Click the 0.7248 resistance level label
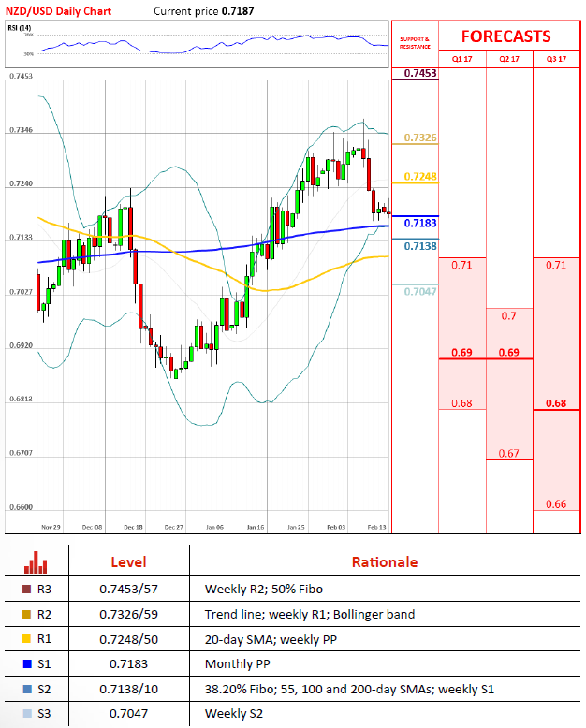Image resolution: width=586 pixels, height=728 pixels. click(x=420, y=177)
